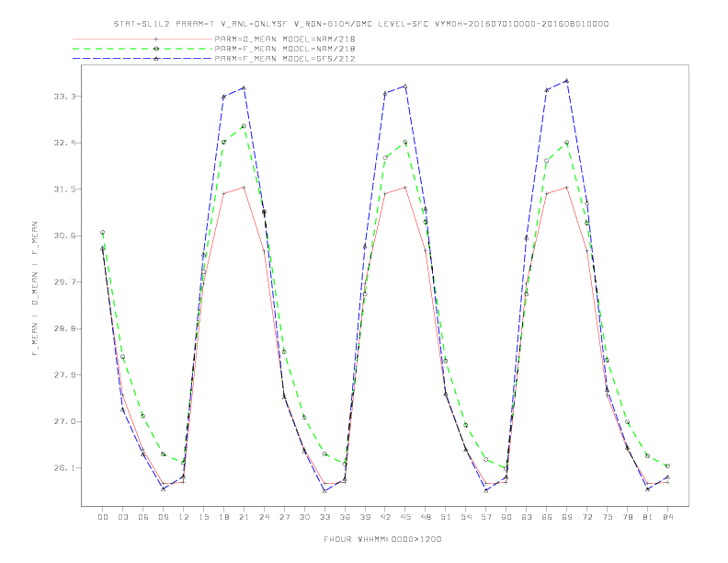This screenshot has width=728, height=563.
Task: Click the y-axis tick label 31.5
Action: (63, 190)
